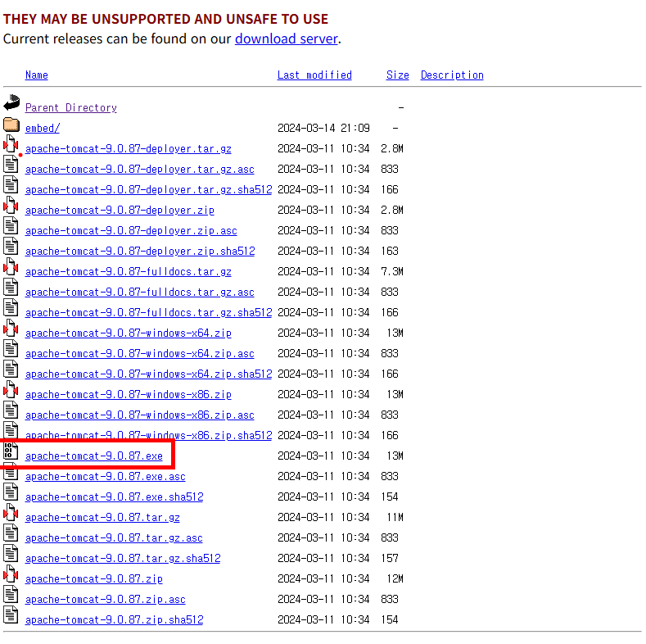
Task: Open apache-tomcat-9.0.87.tar.gz.sha512
Action: tap(123, 559)
